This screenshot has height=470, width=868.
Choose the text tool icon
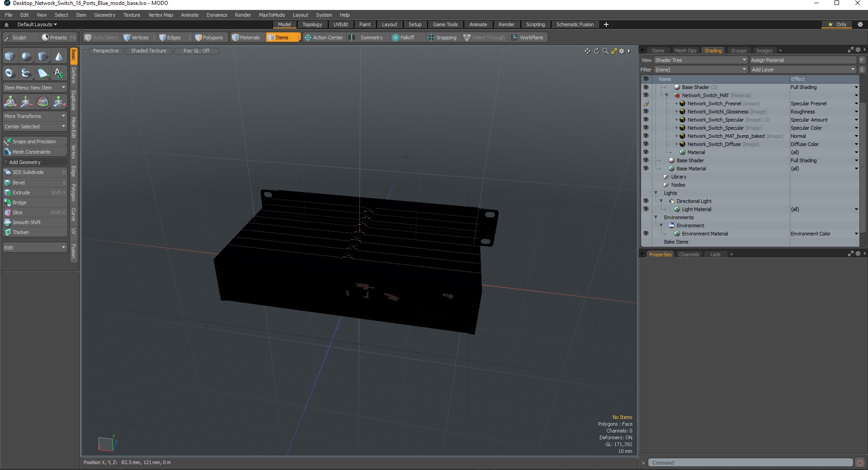click(x=59, y=73)
